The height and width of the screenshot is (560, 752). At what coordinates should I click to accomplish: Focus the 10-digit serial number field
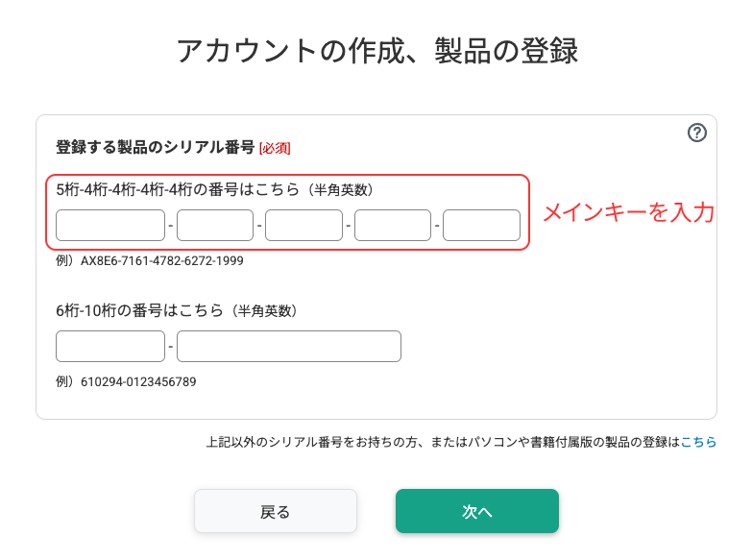[x=288, y=346]
